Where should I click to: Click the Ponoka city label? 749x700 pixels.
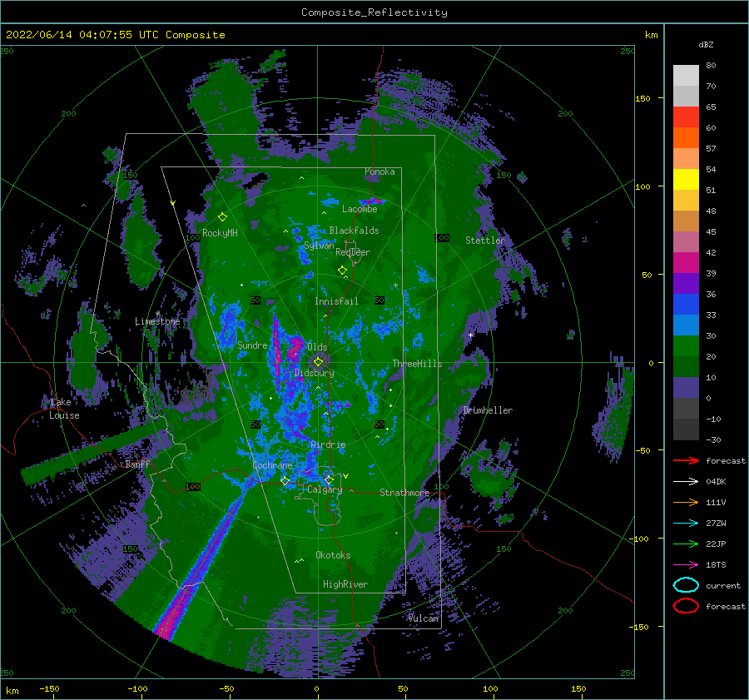[379, 171]
